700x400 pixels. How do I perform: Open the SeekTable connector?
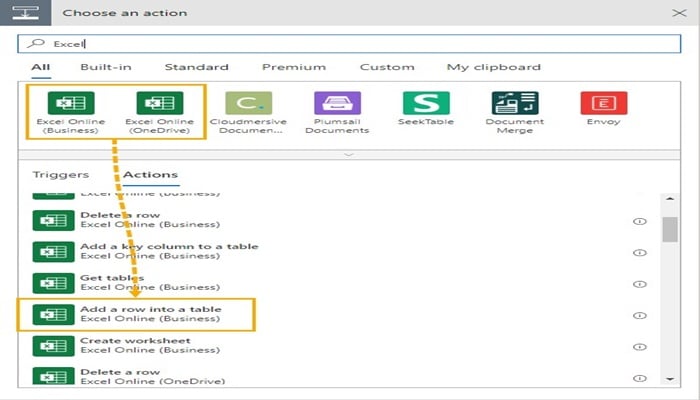(x=426, y=108)
